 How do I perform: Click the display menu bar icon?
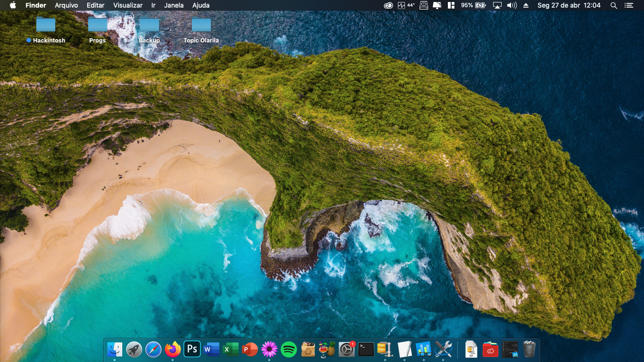coord(437,5)
